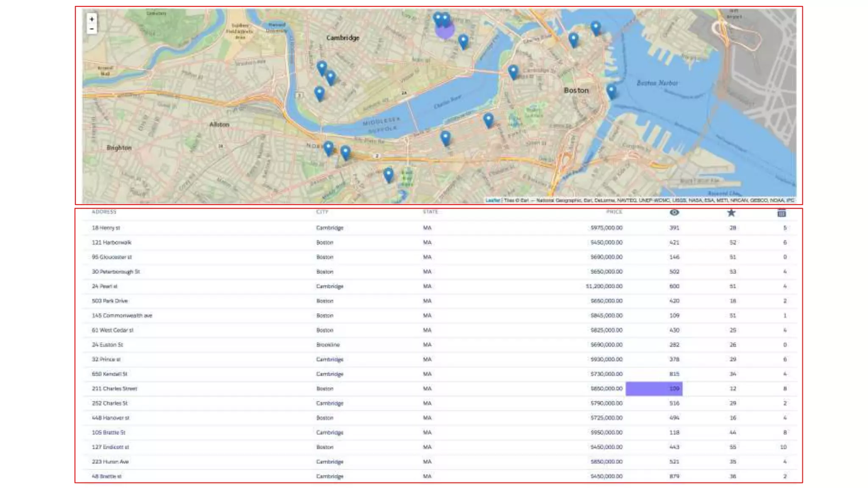The height and width of the screenshot is (488, 868).
Task: Select the 30 Peterborough St address
Action: coord(116,272)
